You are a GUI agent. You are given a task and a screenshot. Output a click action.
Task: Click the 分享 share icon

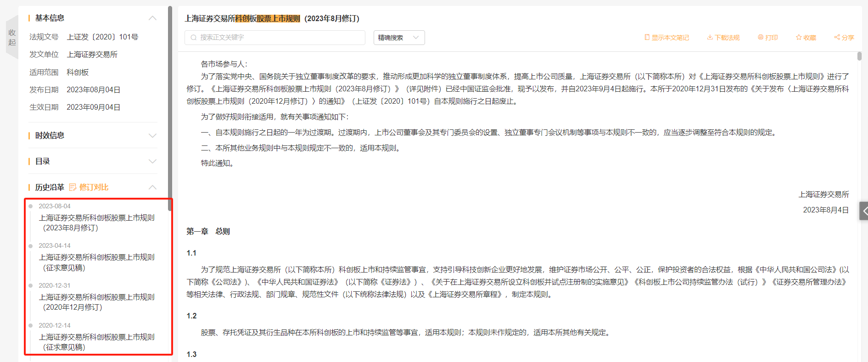(837, 37)
